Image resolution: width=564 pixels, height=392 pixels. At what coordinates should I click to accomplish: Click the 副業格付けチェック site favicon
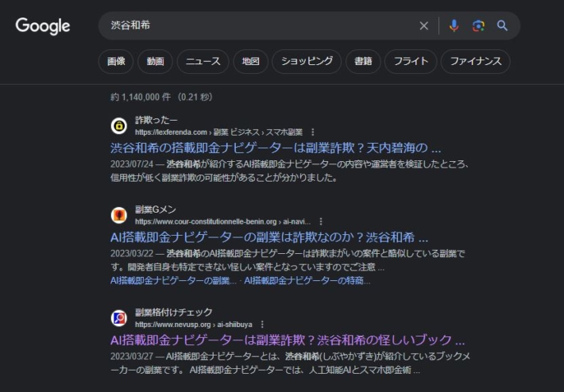click(118, 318)
